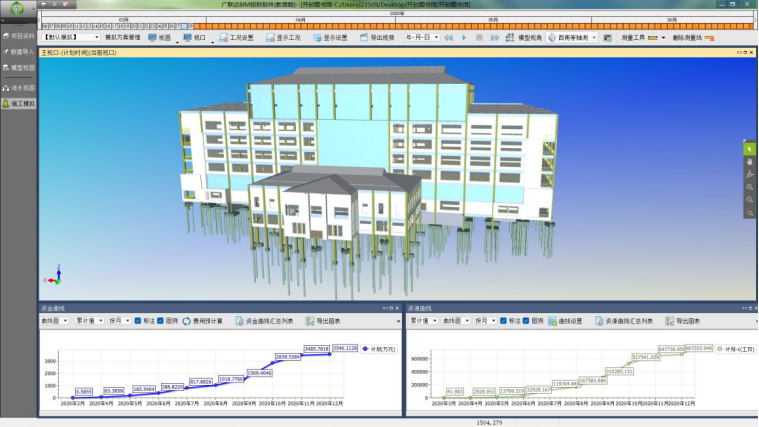
Task: Open 显示设置 display settings
Action: (x=329, y=37)
